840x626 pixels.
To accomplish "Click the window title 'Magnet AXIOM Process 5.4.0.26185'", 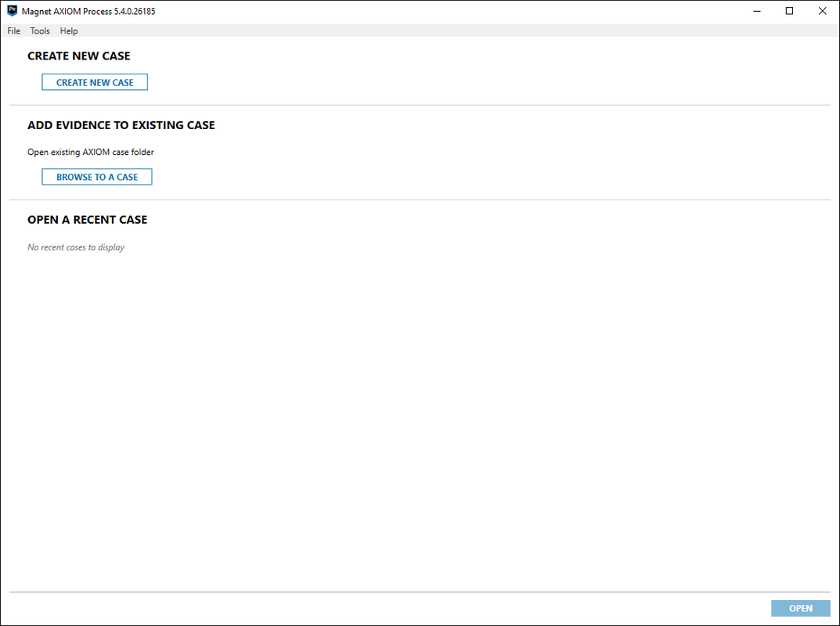I will point(88,11).
